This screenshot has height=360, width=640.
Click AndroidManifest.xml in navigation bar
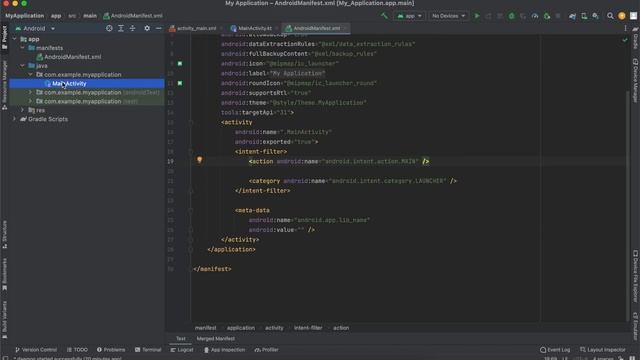(x=133, y=16)
